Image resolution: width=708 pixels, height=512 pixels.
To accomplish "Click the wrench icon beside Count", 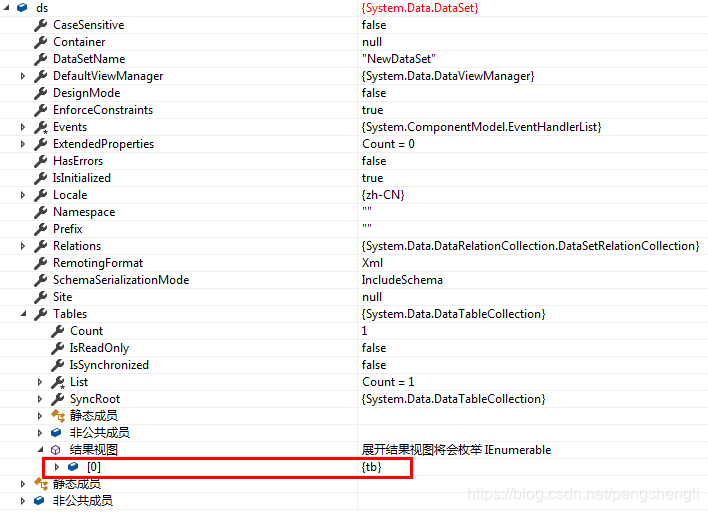I will pos(57,331).
